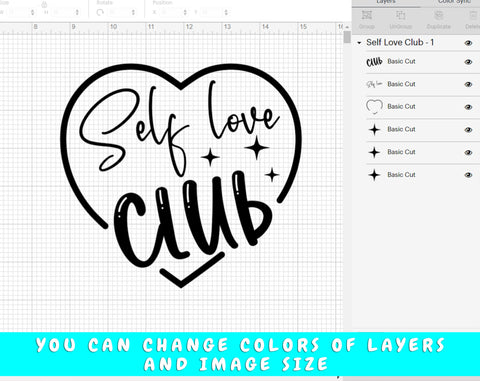The height and width of the screenshot is (381, 480).
Task: Select the Self Love script layer thumbnail
Action: [374, 84]
